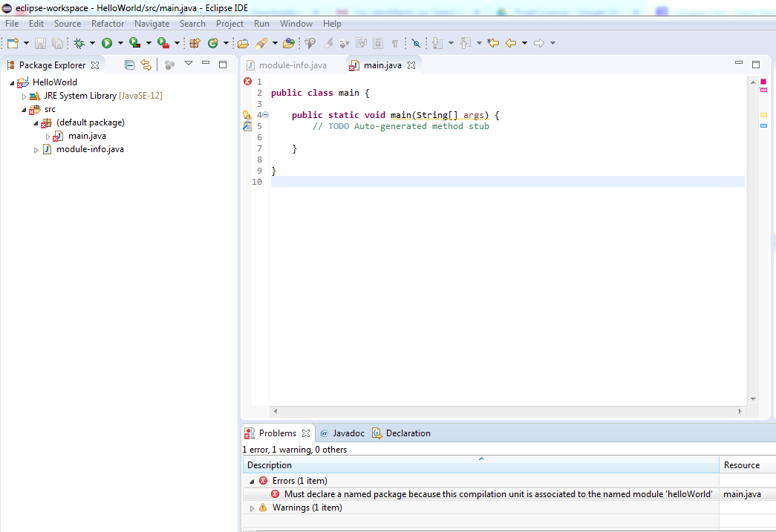Viewport: 776px width, 532px height.
Task: Click the Run External Tools icon with red toolbox
Action: (163, 43)
